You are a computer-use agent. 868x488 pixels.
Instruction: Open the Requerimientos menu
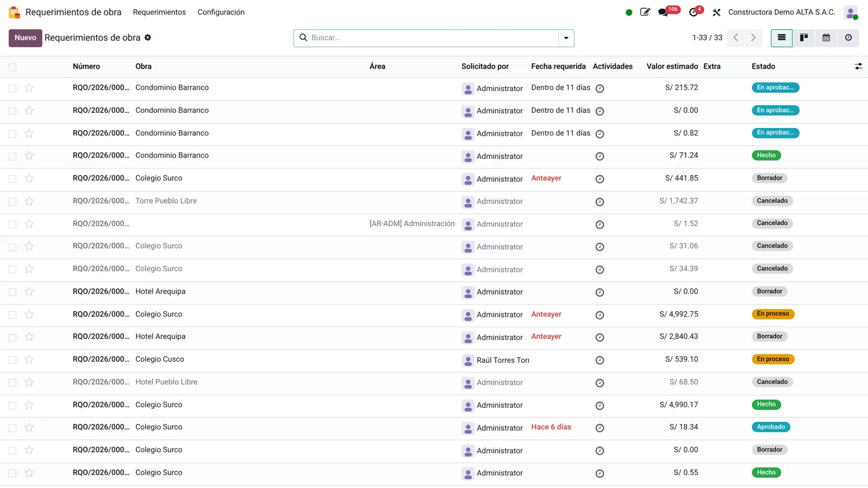pos(159,12)
